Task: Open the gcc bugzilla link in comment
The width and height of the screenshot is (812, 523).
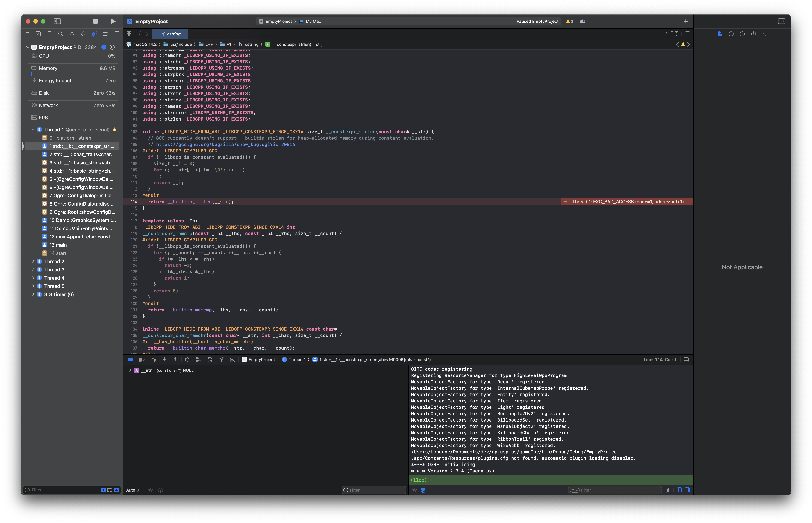Action: tap(225, 145)
